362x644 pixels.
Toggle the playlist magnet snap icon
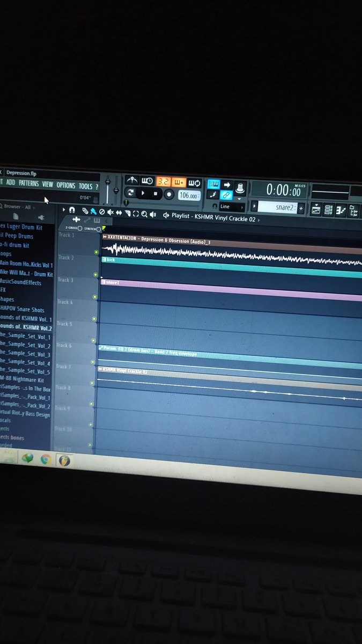(x=72, y=210)
